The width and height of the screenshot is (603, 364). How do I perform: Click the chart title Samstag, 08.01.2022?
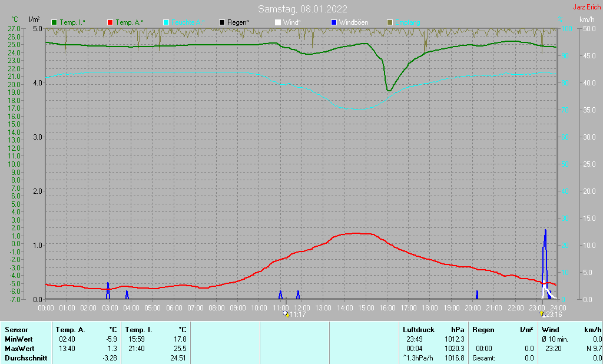click(302, 9)
